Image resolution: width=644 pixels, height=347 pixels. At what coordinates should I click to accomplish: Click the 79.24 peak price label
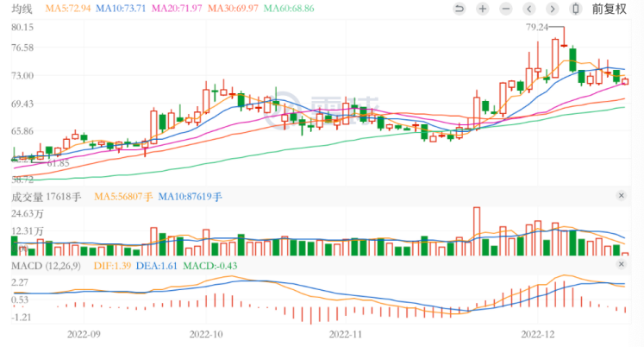click(x=537, y=27)
